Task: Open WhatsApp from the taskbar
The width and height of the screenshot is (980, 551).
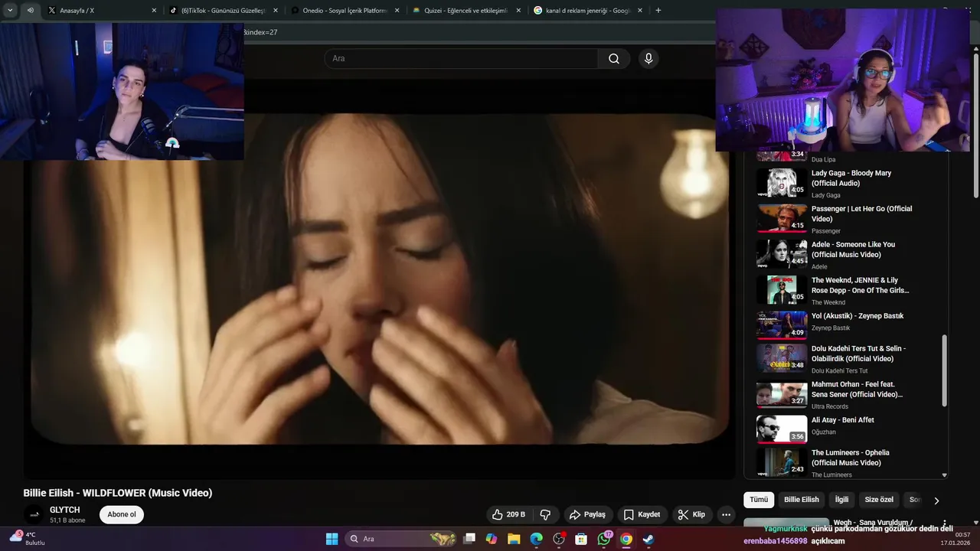Action: (604, 539)
